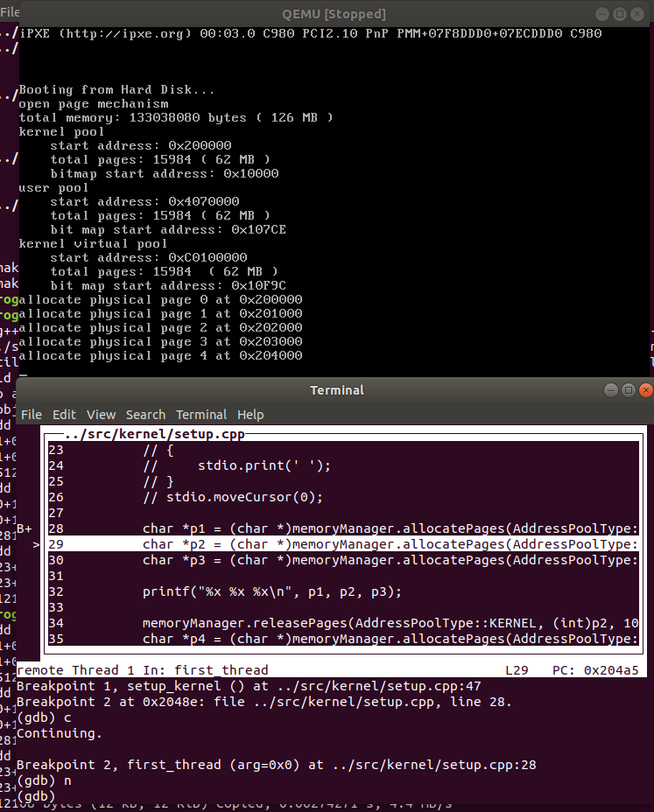Screen dimensions: 654x812
Task: Click the 'kernel virtual pool' heading
Action: click(x=94, y=243)
